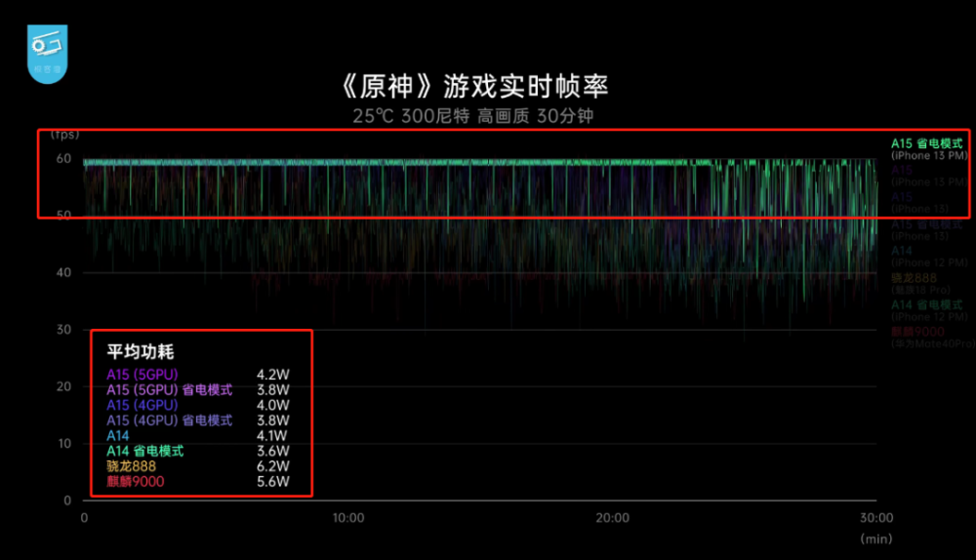Click the chart title 《原神》游戏实时帧率
Viewport: 976px width, 560px height.
[474, 86]
